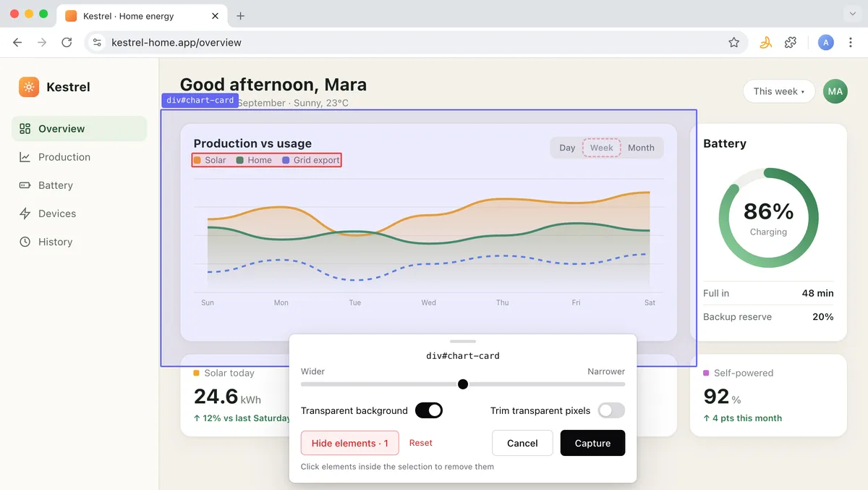Open the browser extensions puzzle icon
The height and width of the screenshot is (490, 868).
click(x=791, y=43)
